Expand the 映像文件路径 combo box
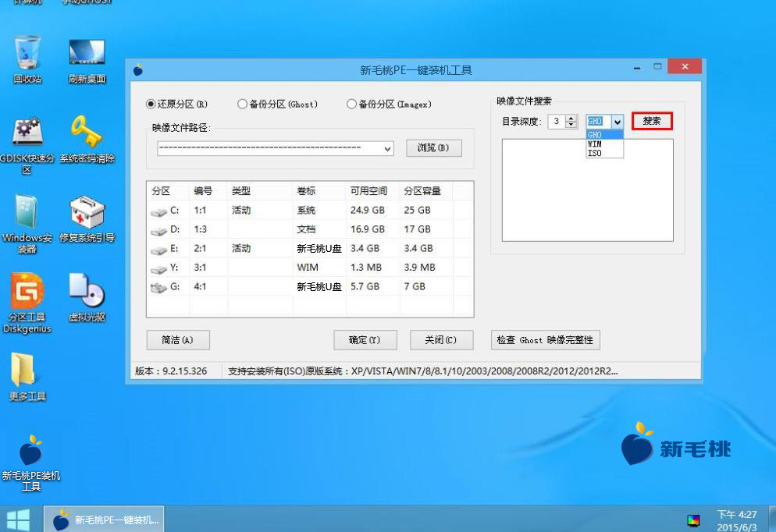Screen dimensions: 776x532 point(387,148)
